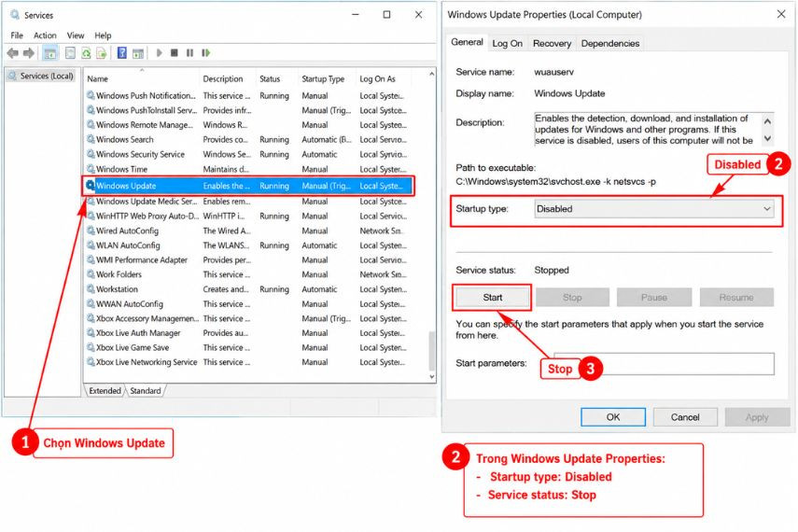Click the Apply button
Image resolution: width=798 pixels, height=532 pixels.
click(757, 417)
